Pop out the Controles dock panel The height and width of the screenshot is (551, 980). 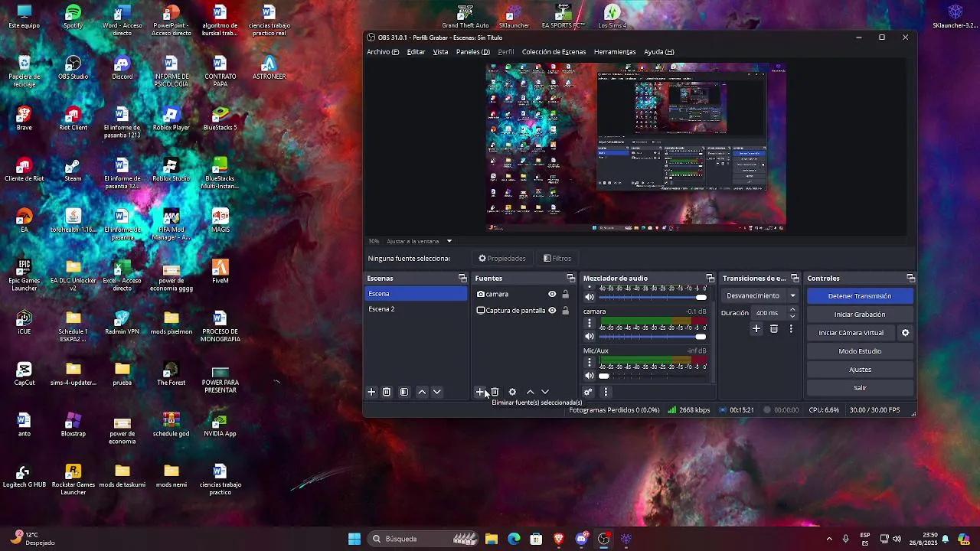[x=910, y=279]
